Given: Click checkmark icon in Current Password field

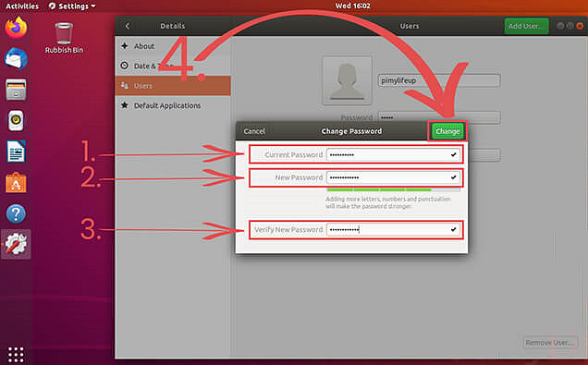Looking at the screenshot, I should 453,154.
